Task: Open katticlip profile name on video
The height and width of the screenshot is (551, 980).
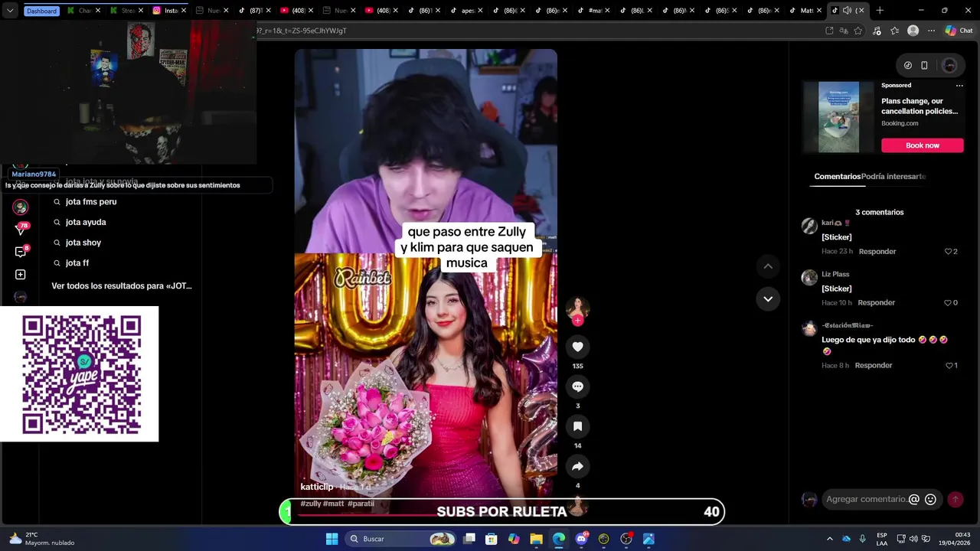Action: [317, 487]
